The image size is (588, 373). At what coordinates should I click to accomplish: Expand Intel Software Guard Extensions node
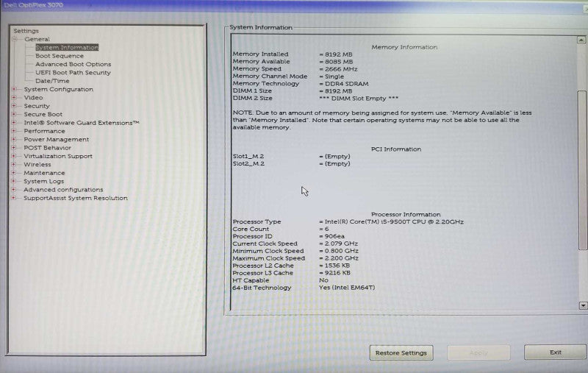[14, 123]
